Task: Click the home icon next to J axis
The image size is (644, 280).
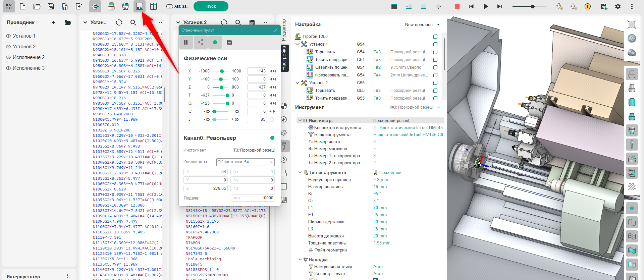Action: click(x=272, y=119)
